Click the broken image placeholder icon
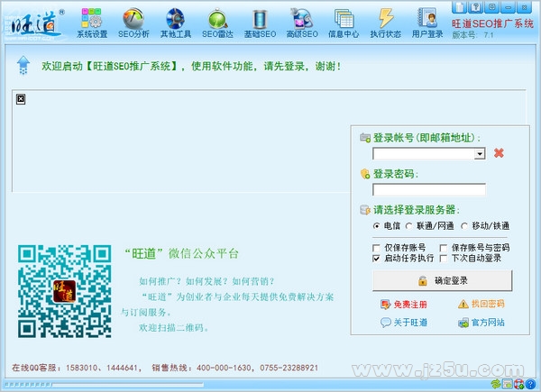541x392 pixels. tap(21, 99)
